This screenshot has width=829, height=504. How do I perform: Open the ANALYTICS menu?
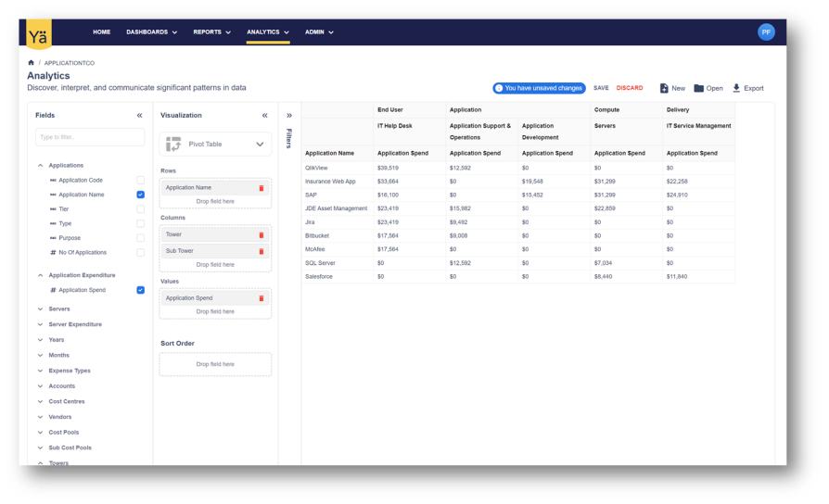coord(268,32)
